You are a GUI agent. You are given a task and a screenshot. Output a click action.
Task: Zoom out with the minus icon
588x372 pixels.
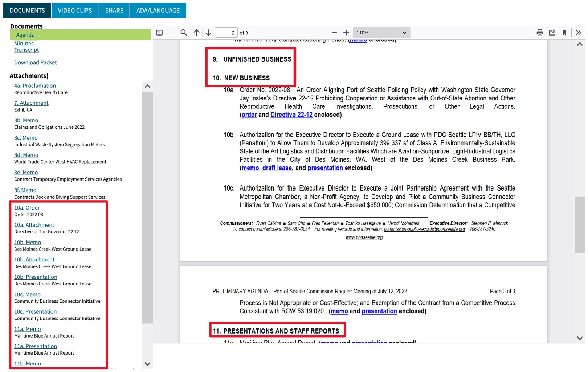coord(334,33)
